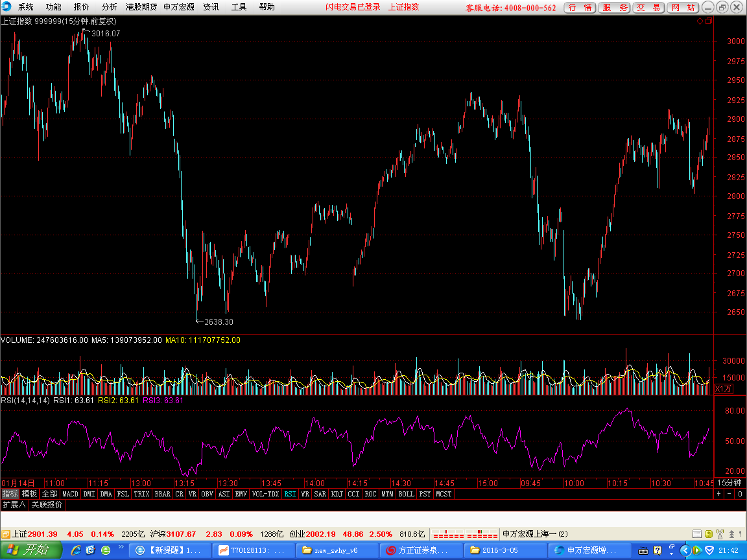Viewport: 747px width, 560px height.
Task: Click the 行情 button
Action: coord(580,8)
